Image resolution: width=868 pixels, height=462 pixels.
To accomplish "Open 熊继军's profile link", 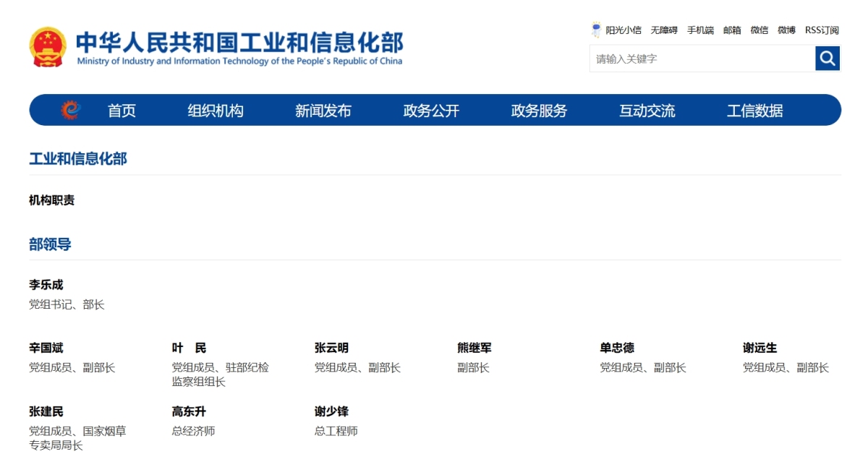I will pos(474,348).
